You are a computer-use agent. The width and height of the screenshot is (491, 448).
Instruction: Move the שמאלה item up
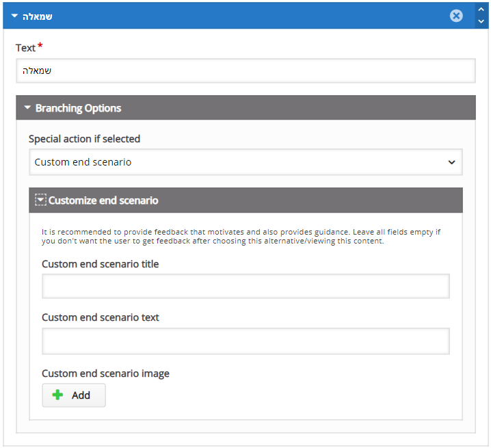[x=481, y=10]
